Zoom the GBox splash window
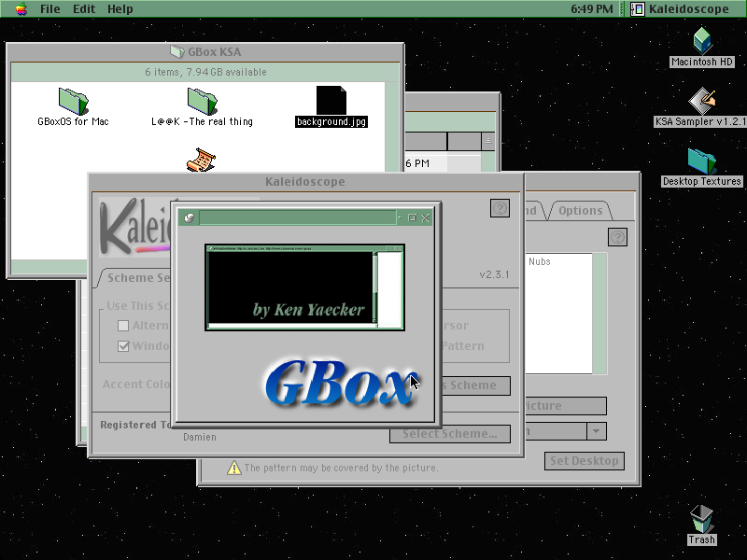This screenshot has width=747, height=560. (x=412, y=217)
